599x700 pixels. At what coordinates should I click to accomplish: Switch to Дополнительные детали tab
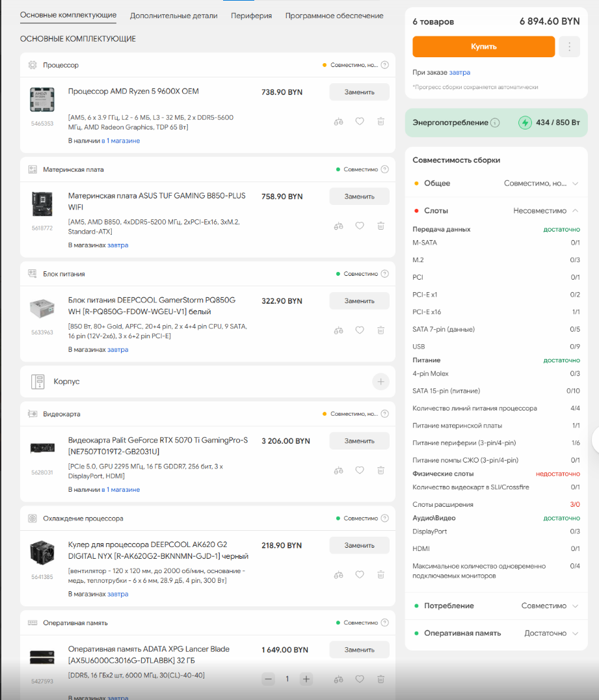[x=174, y=16]
